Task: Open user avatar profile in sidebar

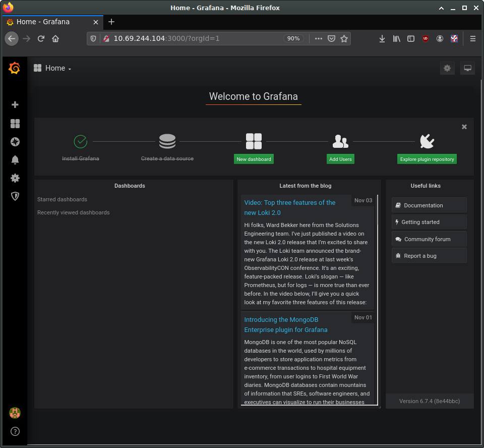Action: click(15, 413)
